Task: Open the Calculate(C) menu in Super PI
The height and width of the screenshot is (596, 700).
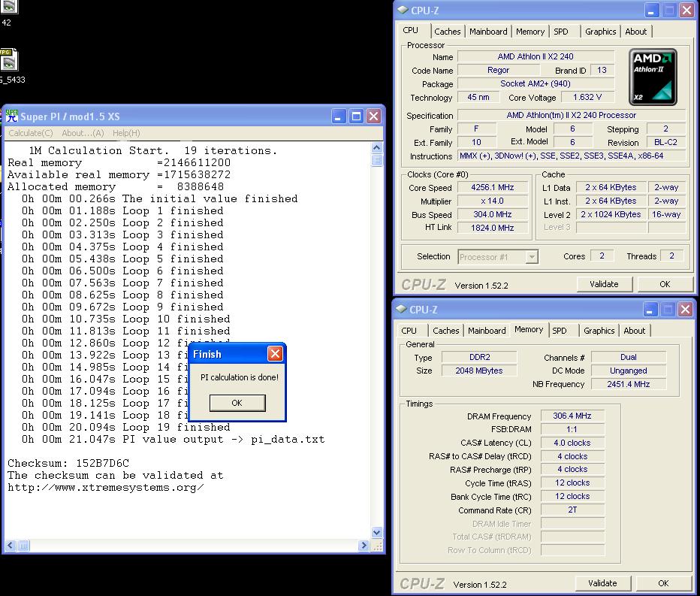Action: pos(30,133)
